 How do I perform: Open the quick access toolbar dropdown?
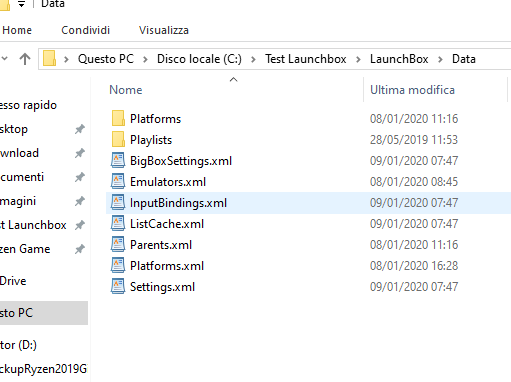coord(21,4)
